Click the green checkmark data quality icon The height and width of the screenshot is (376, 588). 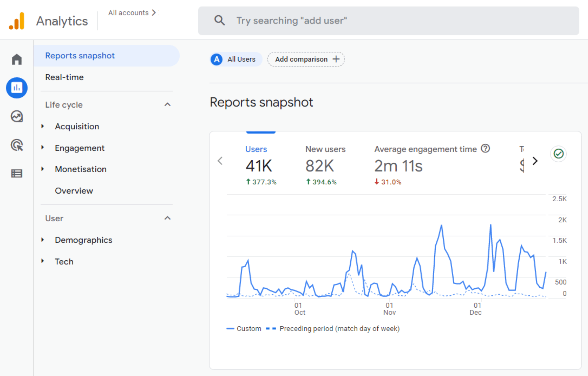(558, 154)
